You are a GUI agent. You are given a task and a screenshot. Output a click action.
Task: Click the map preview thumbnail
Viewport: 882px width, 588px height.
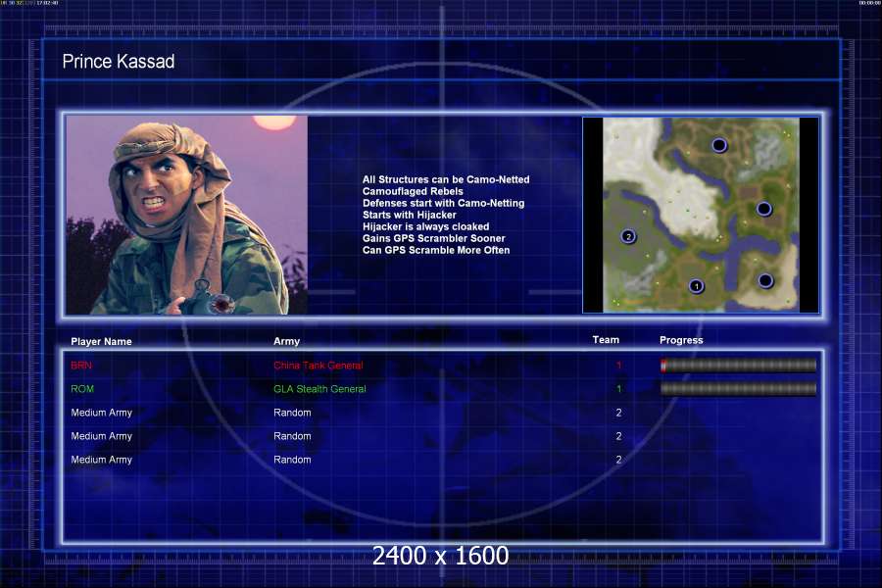[701, 215]
